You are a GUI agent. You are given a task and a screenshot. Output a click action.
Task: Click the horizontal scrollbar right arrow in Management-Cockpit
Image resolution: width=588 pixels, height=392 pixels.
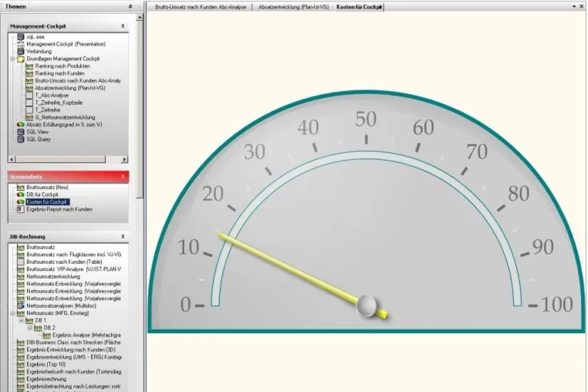tap(124, 160)
